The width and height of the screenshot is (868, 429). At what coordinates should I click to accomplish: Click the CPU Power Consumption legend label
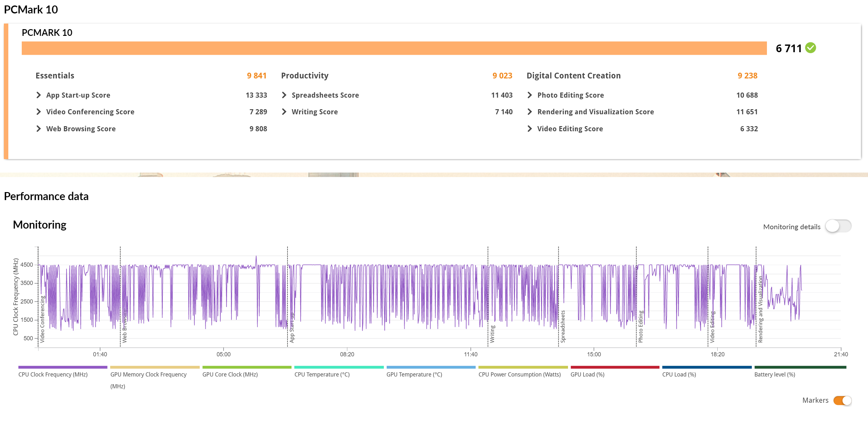pyautogui.click(x=519, y=374)
